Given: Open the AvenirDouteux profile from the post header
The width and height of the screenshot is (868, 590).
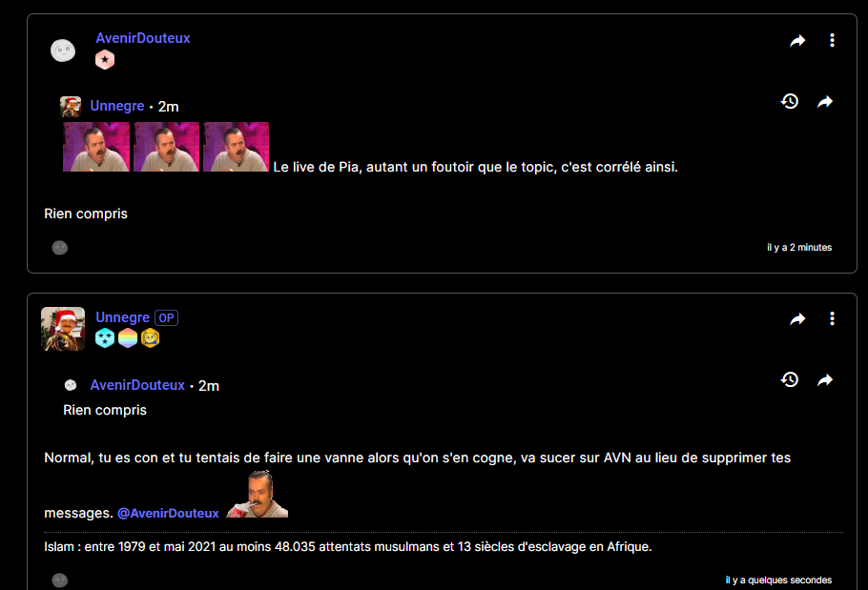Looking at the screenshot, I should click(143, 37).
